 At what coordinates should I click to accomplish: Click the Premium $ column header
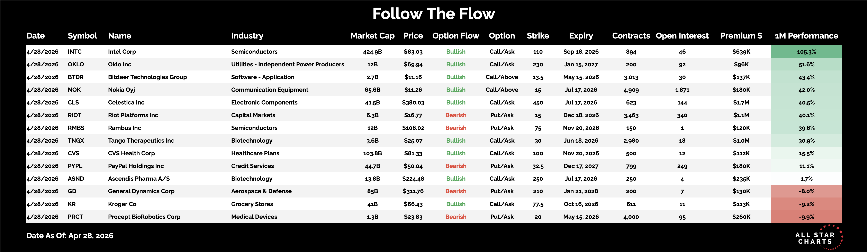741,36
